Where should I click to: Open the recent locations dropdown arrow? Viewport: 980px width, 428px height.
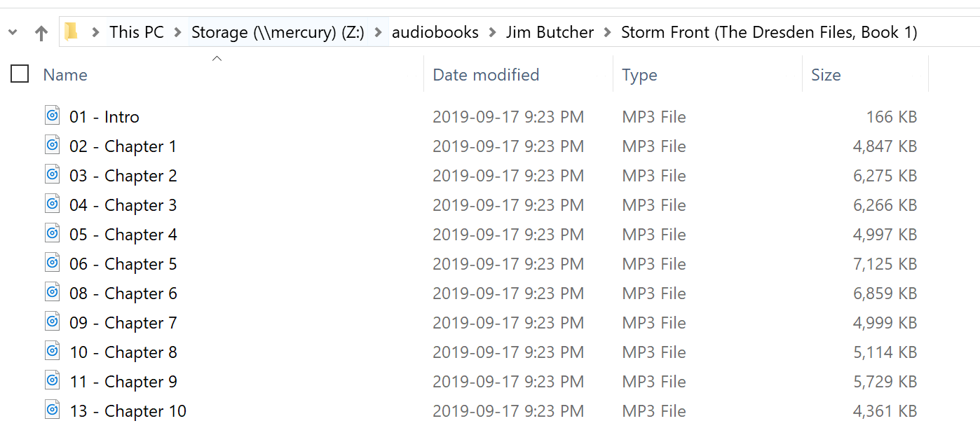coord(13,33)
